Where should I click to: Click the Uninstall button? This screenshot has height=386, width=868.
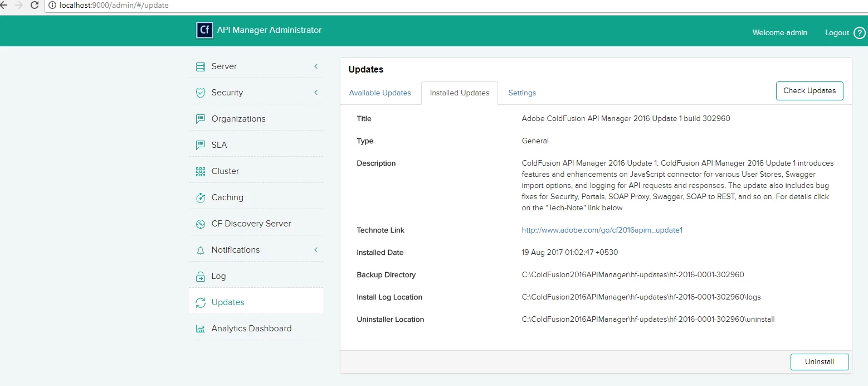point(820,361)
